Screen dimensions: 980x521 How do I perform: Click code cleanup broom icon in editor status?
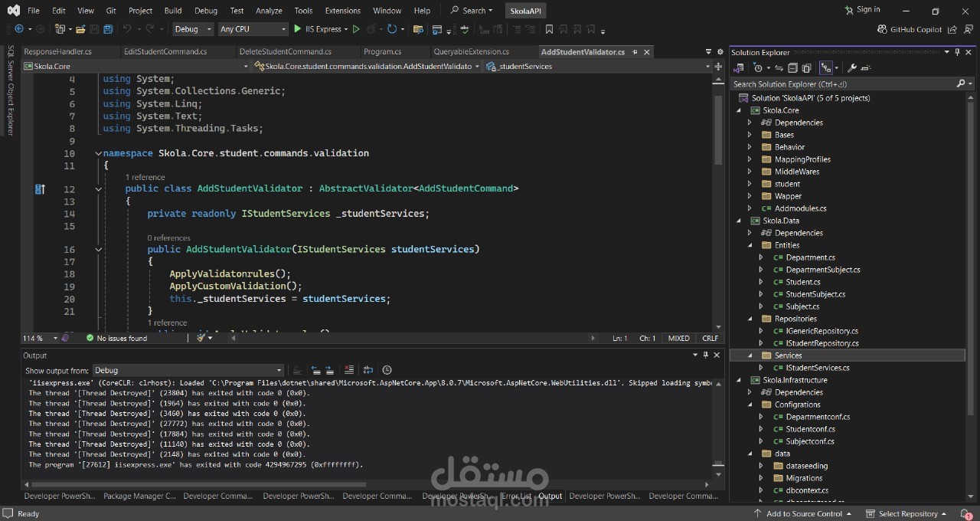coord(201,337)
